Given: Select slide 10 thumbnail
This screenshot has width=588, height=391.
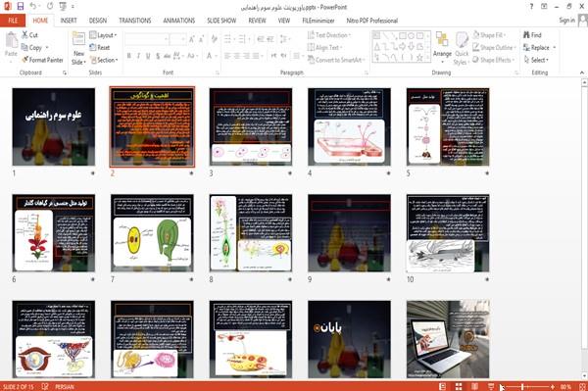Looking at the screenshot, I should point(448,233).
